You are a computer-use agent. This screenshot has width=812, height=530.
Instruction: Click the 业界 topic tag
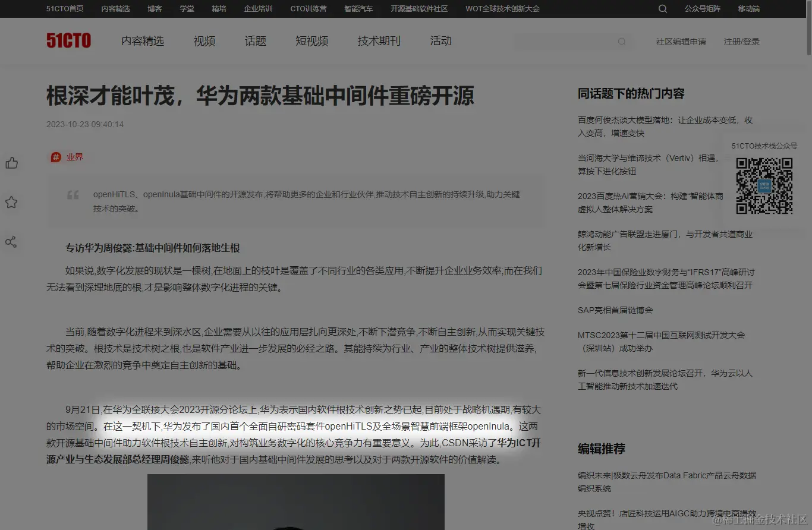75,157
